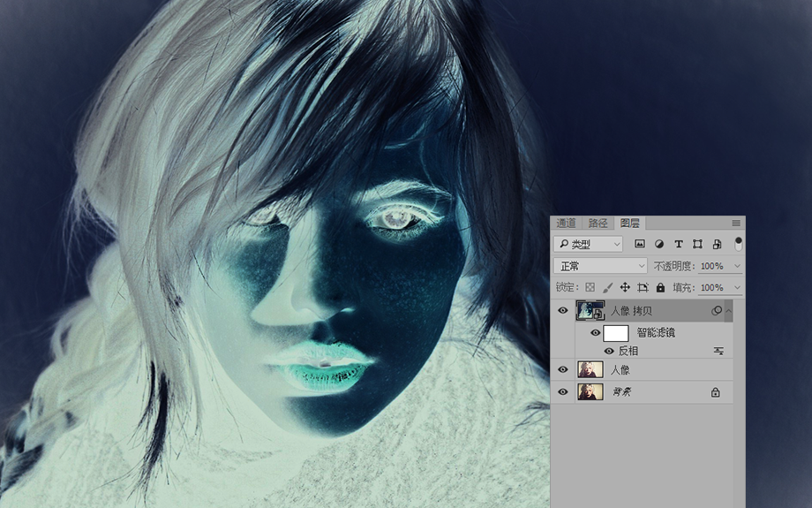
Task: Hide the 人像 拷贝 layer
Action: [563, 310]
